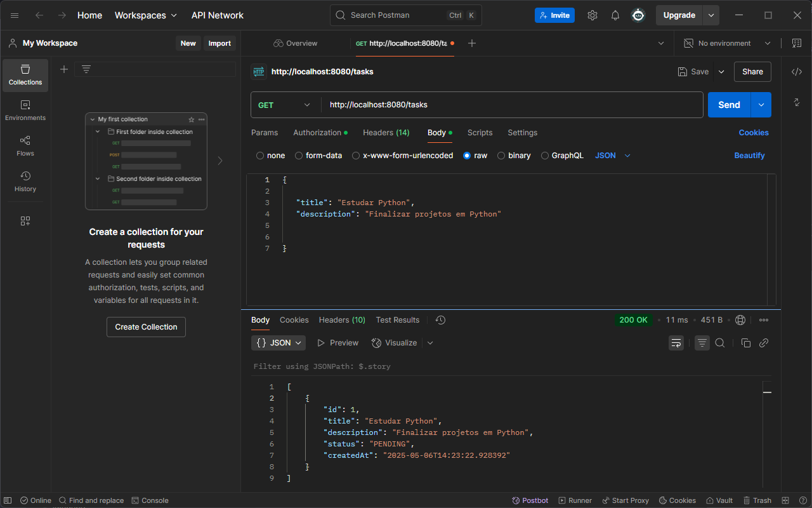Open Collections in the sidebar
This screenshot has width=812, height=508.
pos(25,75)
